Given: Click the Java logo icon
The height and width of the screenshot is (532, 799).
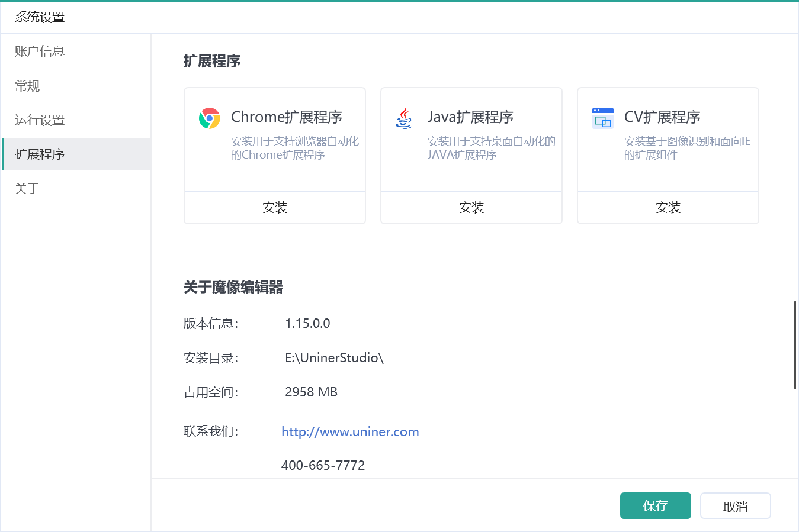Looking at the screenshot, I should click(404, 118).
